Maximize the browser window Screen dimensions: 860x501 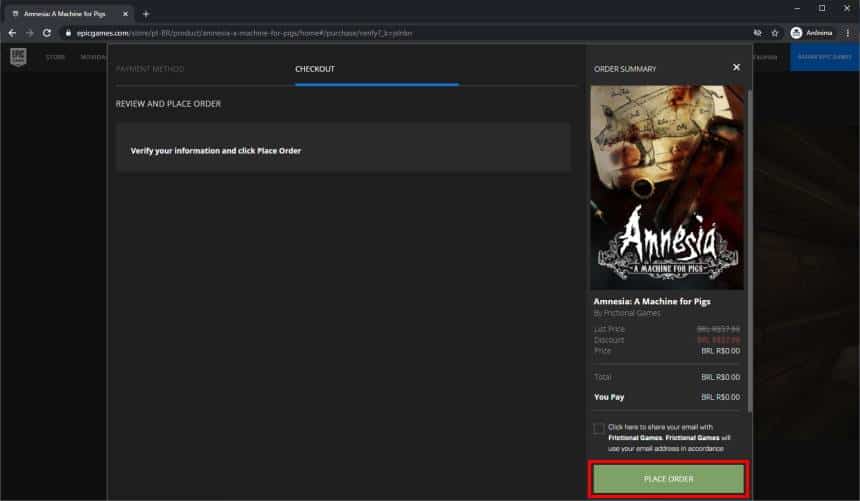[822, 8]
